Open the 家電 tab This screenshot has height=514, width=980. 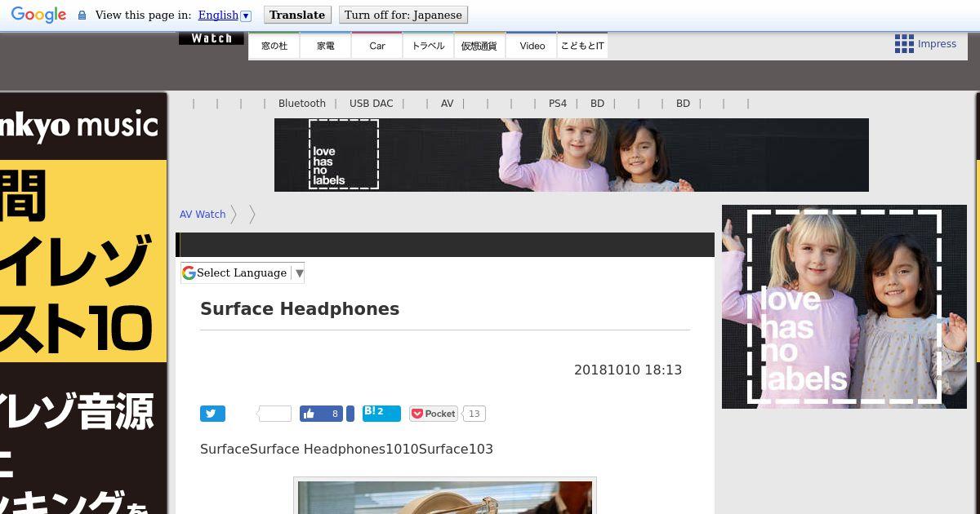pyautogui.click(x=326, y=46)
